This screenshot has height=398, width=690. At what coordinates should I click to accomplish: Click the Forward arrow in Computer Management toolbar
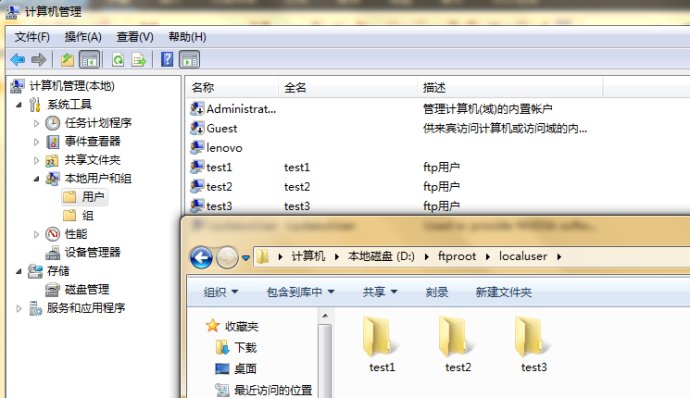pyautogui.click(x=38, y=59)
